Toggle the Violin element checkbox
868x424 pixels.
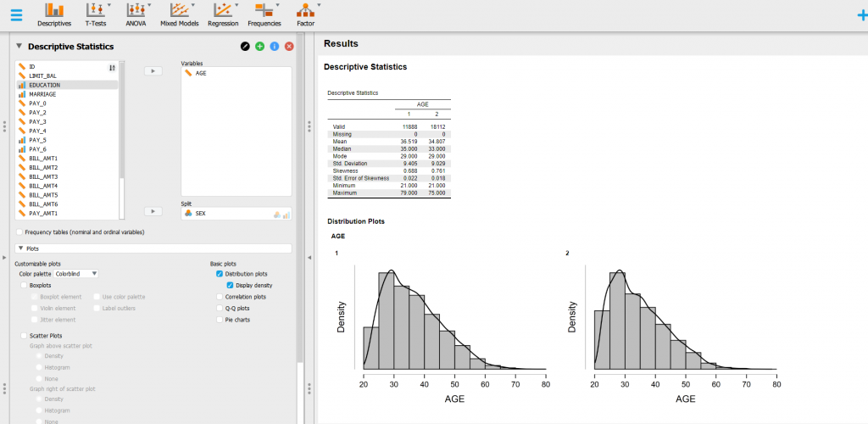pyautogui.click(x=35, y=308)
